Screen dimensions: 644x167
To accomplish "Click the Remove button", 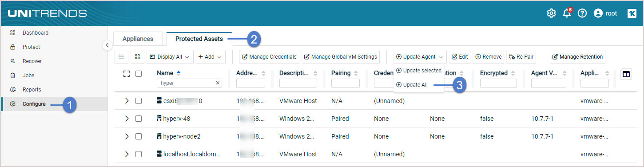I will pyautogui.click(x=488, y=57).
